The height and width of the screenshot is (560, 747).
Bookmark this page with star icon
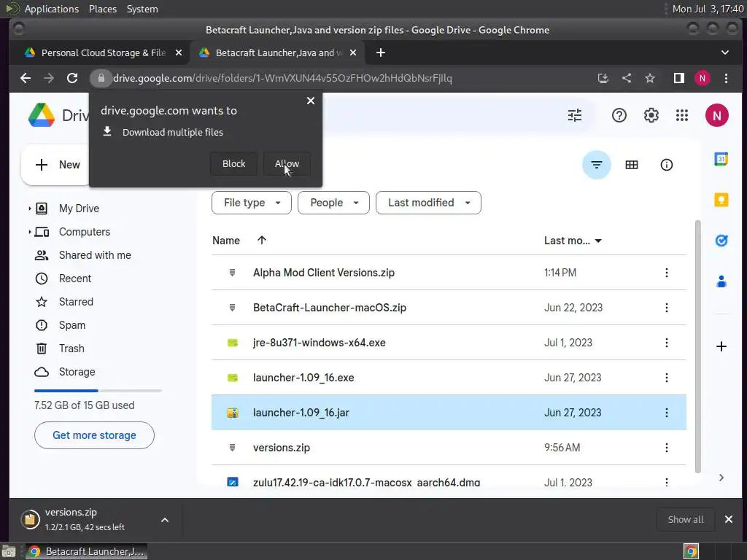coord(650,78)
